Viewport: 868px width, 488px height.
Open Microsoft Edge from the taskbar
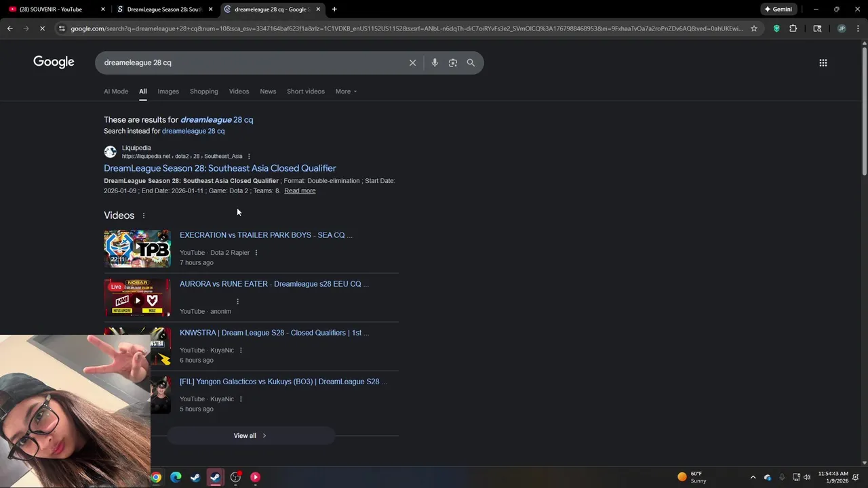coord(176,477)
